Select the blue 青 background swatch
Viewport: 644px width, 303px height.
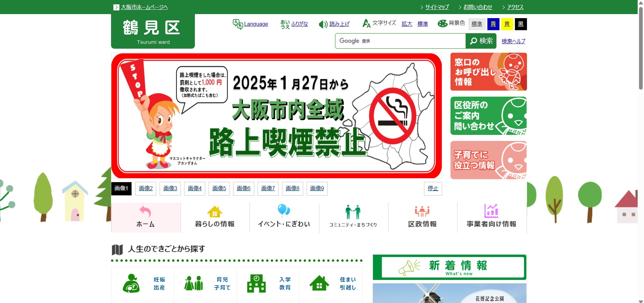pos(493,24)
